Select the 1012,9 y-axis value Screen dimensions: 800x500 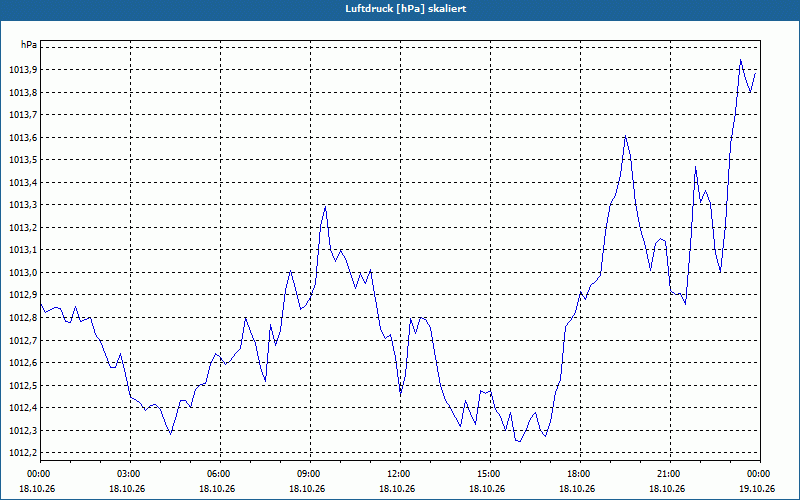23,295
